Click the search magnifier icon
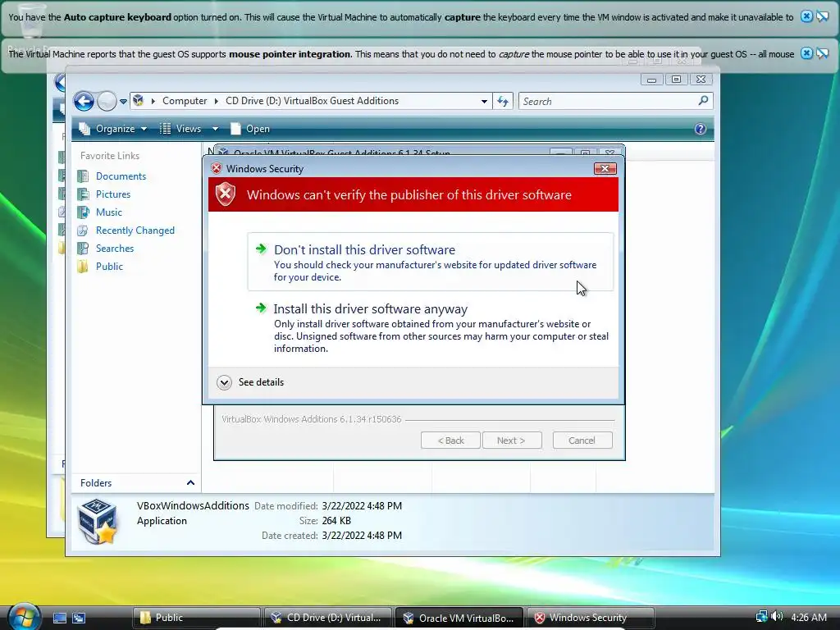 click(x=703, y=101)
